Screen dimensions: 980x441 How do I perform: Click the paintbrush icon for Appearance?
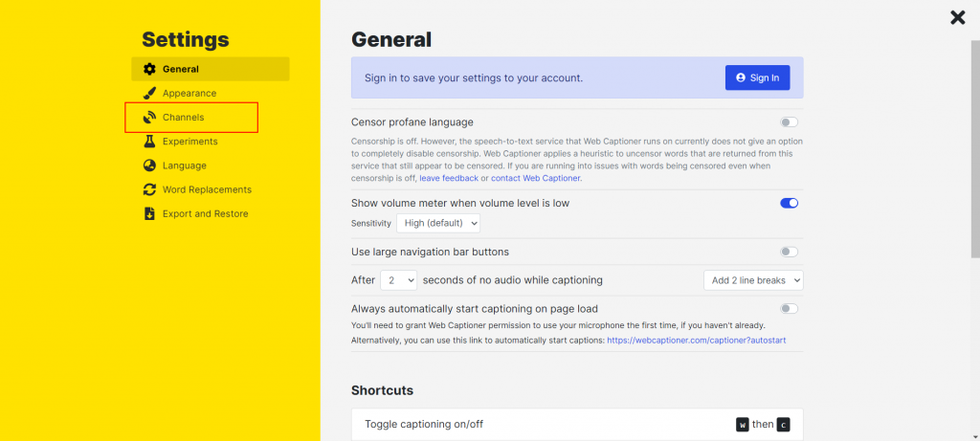tap(149, 93)
